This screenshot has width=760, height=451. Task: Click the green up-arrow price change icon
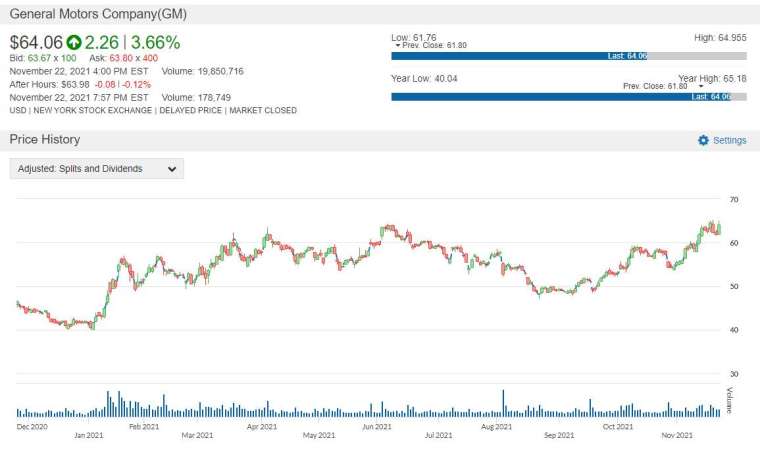[x=74, y=43]
